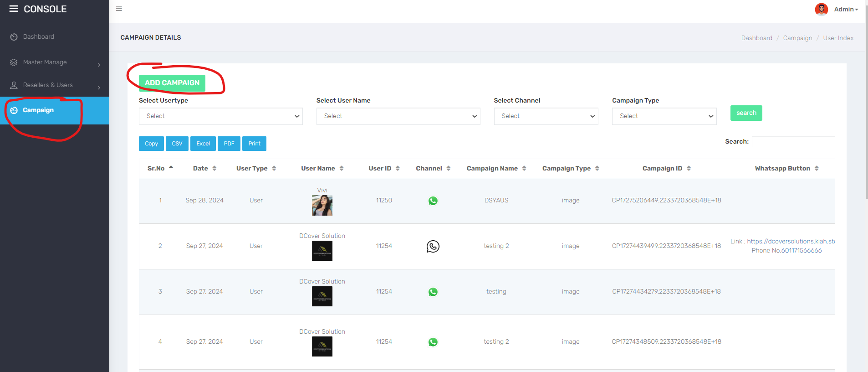The image size is (868, 372).
Task: Click the Admin profile avatar
Action: [x=821, y=9]
